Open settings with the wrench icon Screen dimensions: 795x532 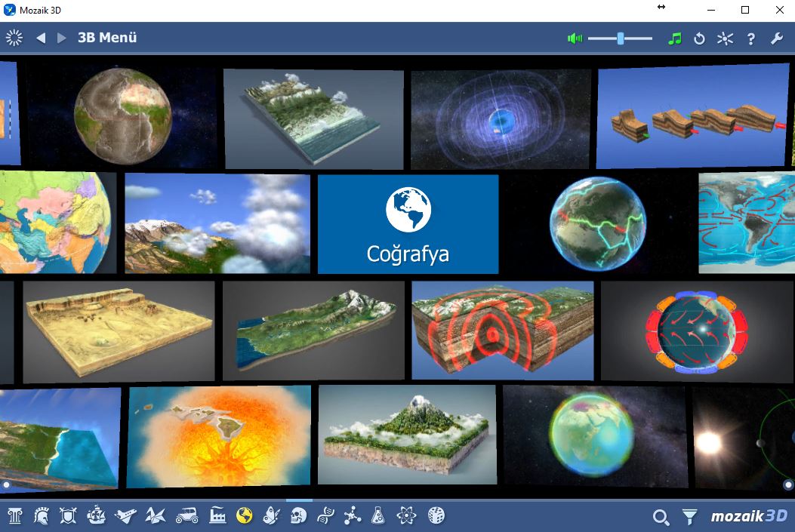pyautogui.click(x=776, y=38)
